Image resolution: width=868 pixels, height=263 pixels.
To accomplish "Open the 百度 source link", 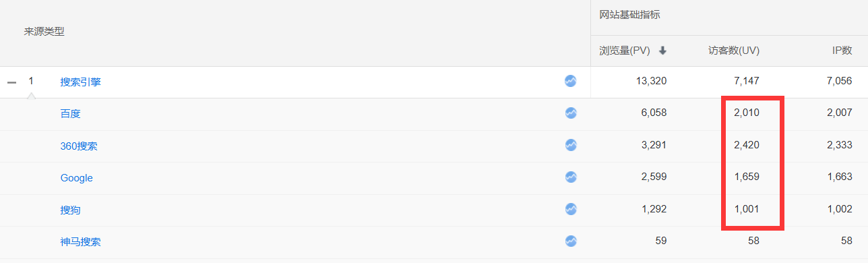I will 70,113.
